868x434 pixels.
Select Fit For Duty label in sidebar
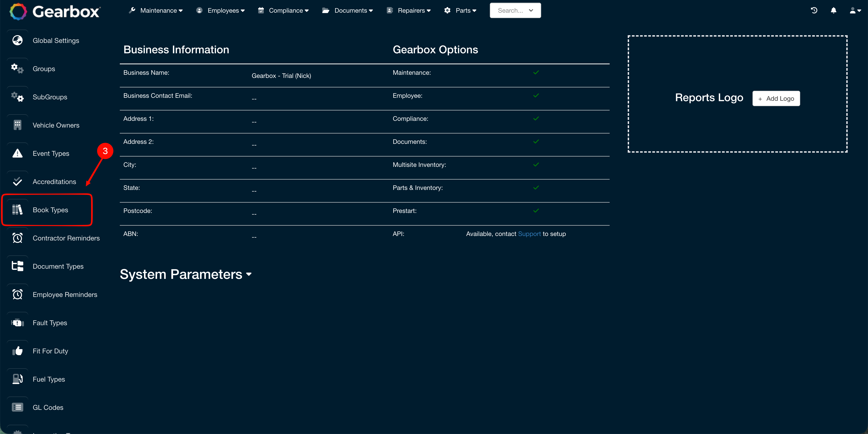coord(51,351)
